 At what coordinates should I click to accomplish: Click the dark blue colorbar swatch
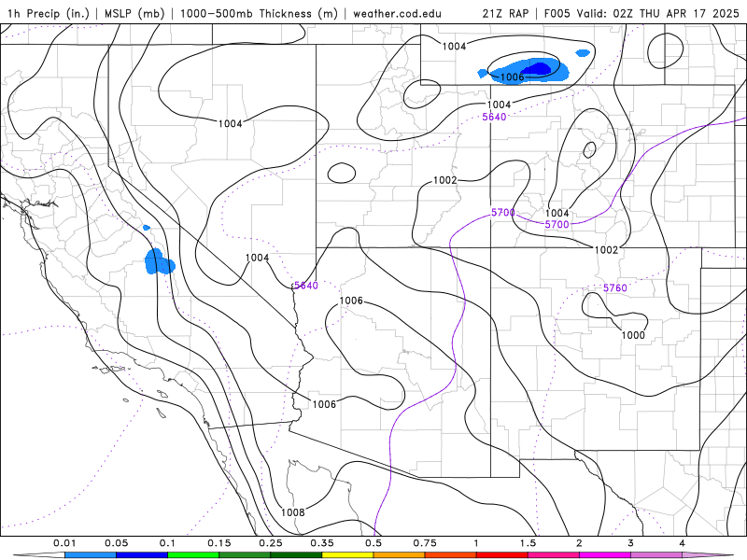142,555
